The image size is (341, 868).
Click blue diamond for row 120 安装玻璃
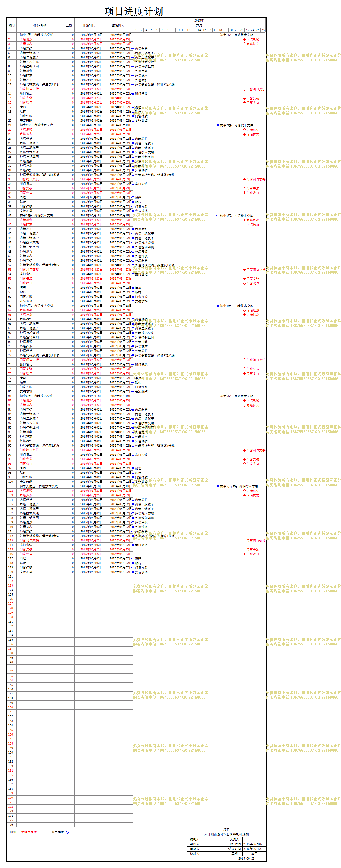[133, 572]
